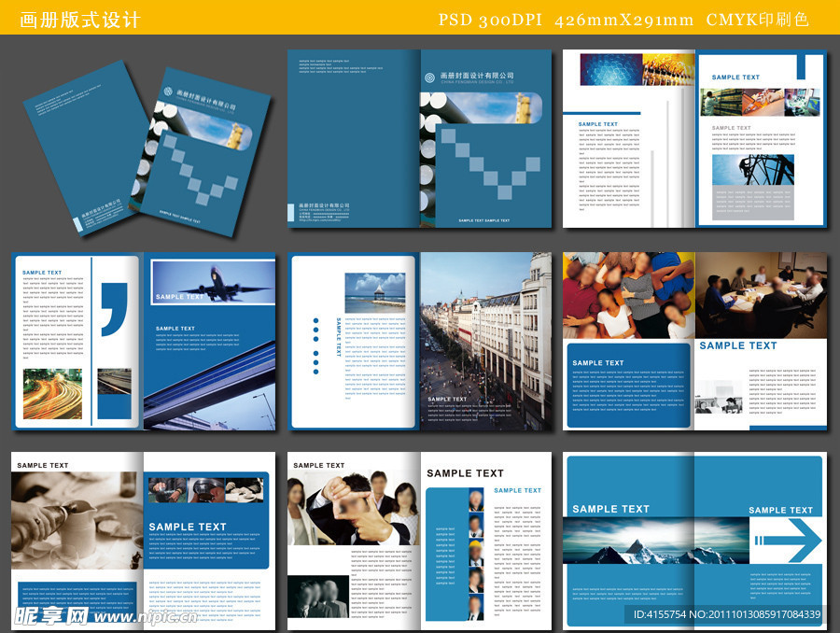Select the airplane photo
Screen dimensions: 840x633
click(x=213, y=282)
